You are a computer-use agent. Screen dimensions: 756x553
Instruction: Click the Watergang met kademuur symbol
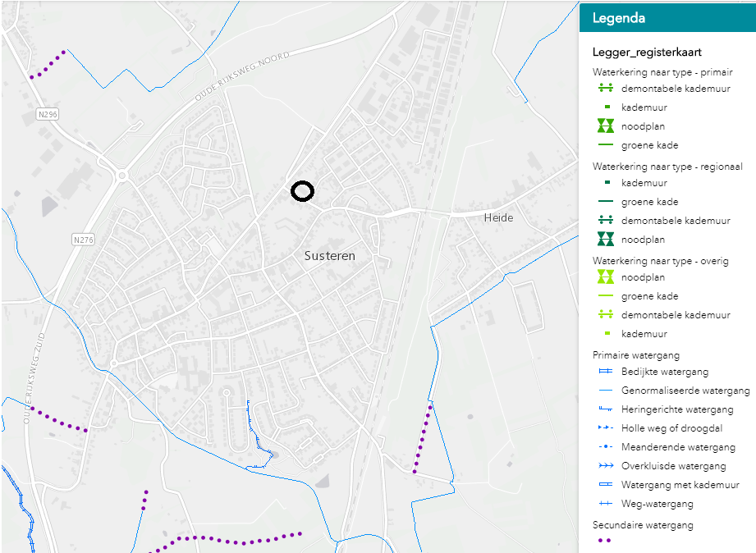(606, 485)
